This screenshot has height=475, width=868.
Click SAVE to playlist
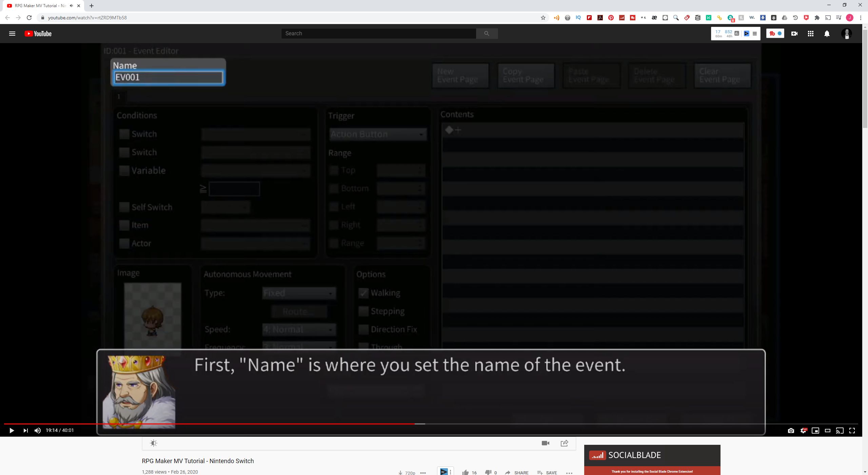(x=547, y=473)
